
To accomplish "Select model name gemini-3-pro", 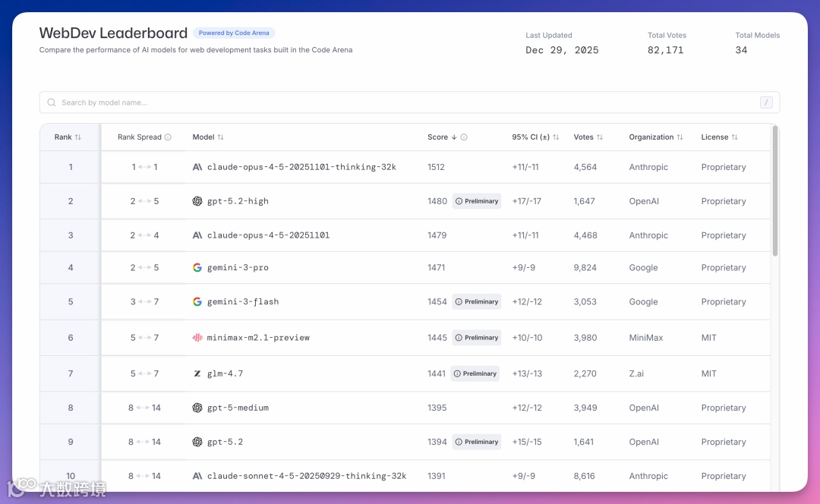I will 238,268.
